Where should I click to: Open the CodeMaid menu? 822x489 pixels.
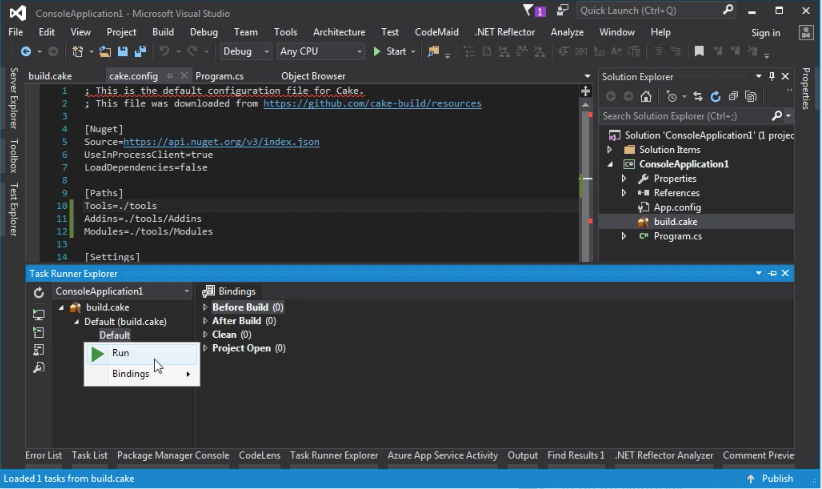(x=437, y=32)
